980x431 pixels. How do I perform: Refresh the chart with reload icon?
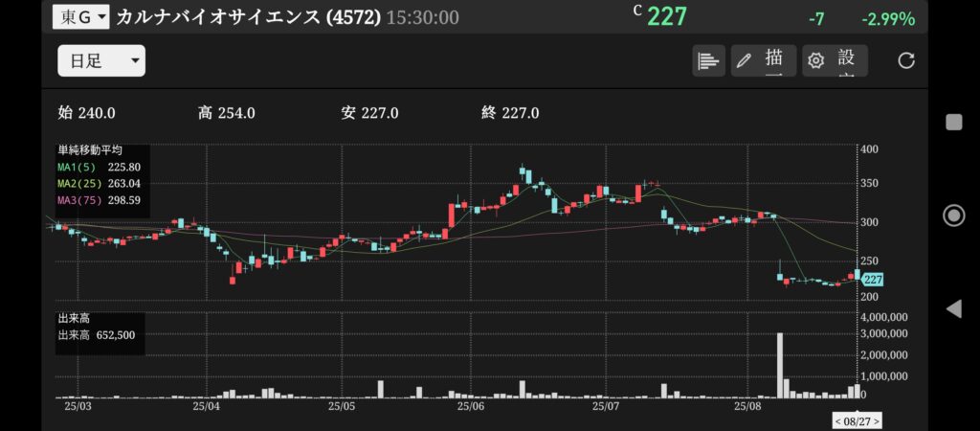(x=906, y=60)
